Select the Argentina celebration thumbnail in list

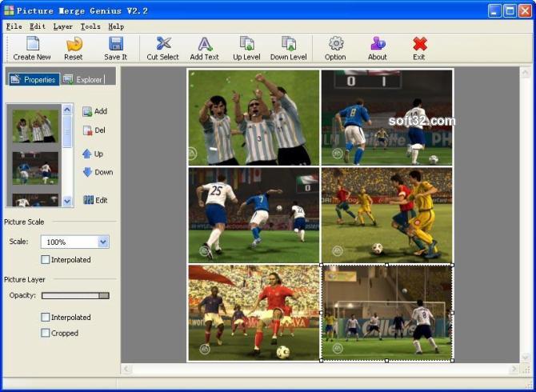click(x=35, y=126)
